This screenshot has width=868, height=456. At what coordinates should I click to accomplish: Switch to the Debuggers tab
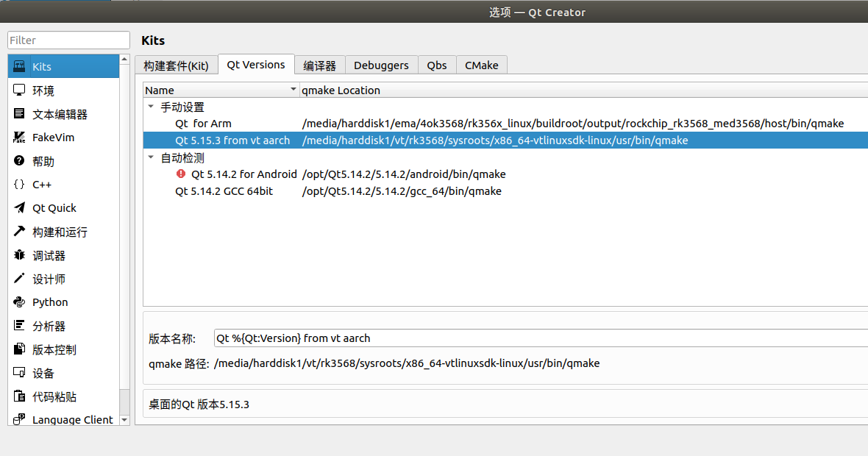point(381,65)
